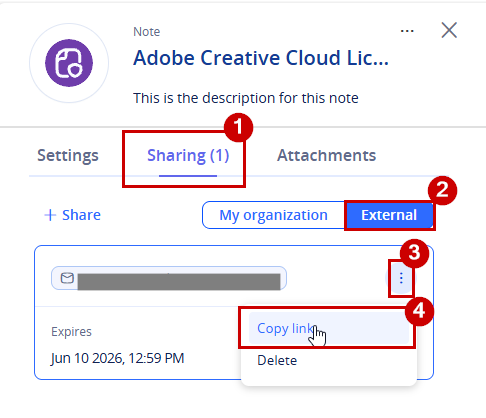This screenshot has height=418, width=486.
Task: Click the Share button
Action: 72,215
